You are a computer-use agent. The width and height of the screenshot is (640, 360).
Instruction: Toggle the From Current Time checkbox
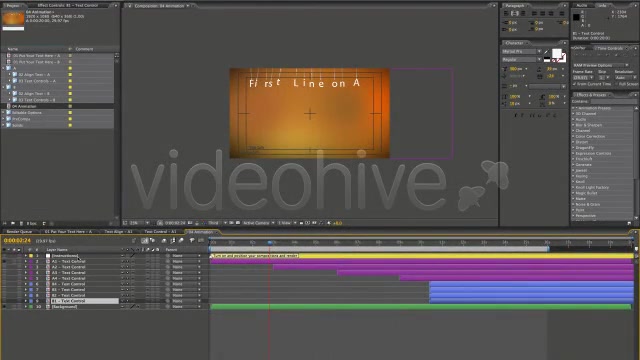point(575,84)
